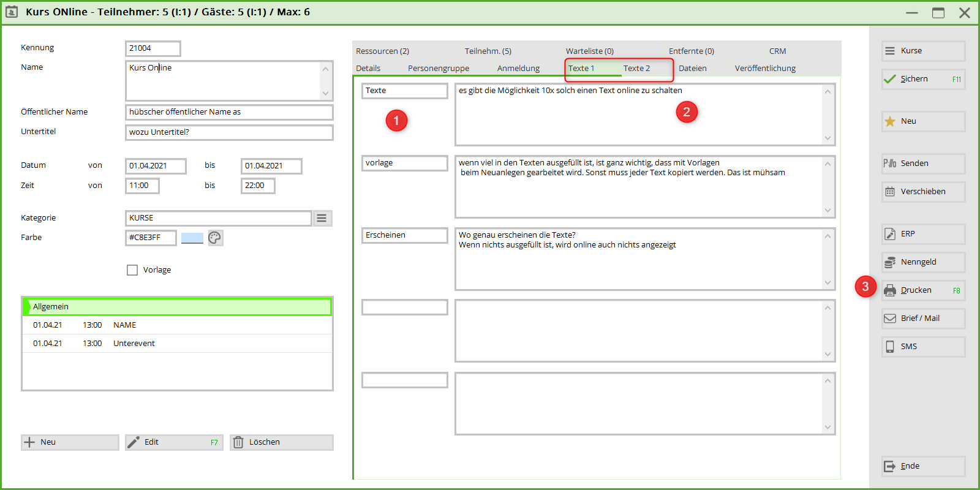Click the Ende button
The image size is (980, 490).
(x=923, y=466)
